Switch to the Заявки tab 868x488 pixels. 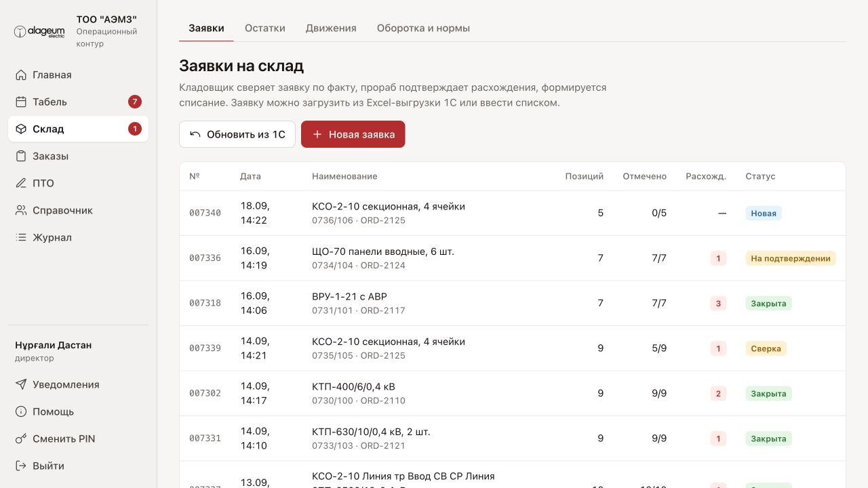click(x=206, y=28)
